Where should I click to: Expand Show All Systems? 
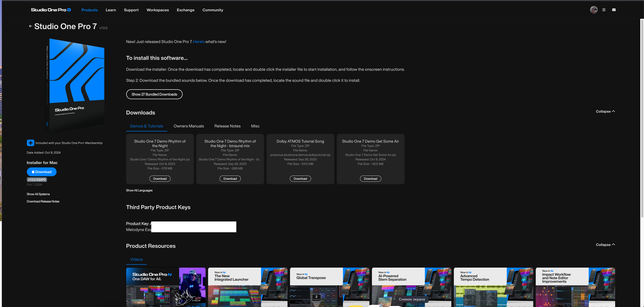click(x=38, y=194)
